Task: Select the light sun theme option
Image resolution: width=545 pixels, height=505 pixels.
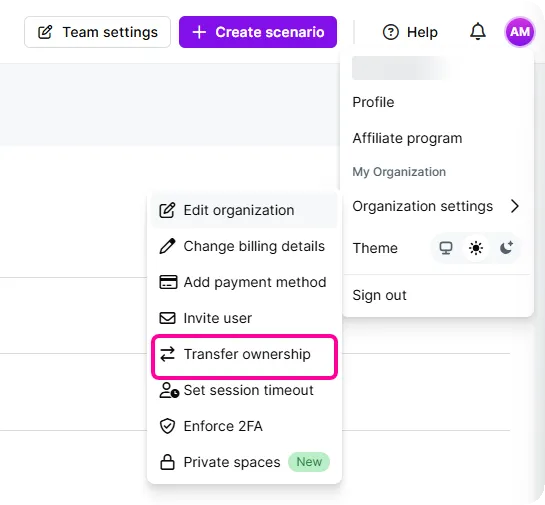Action: [475, 248]
